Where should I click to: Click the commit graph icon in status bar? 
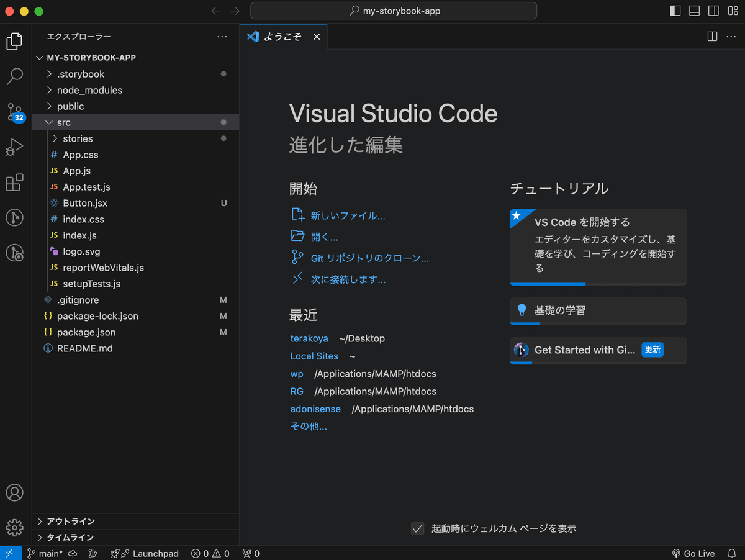tap(93, 553)
